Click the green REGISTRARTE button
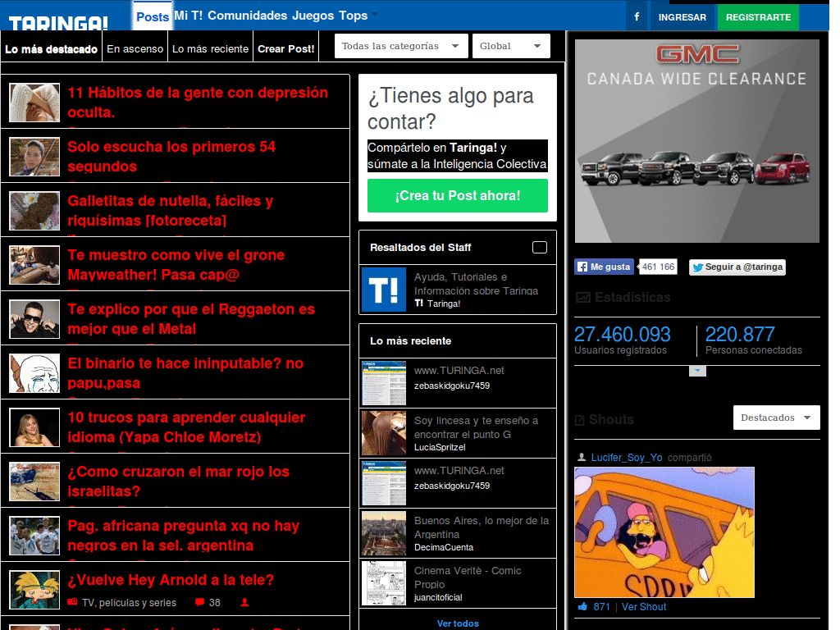Image resolution: width=840 pixels, height=630 pixels. point(757,16)
